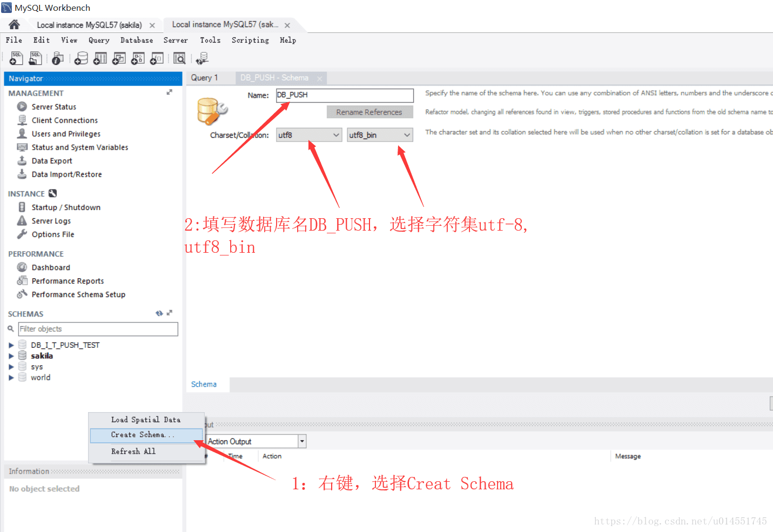Expand SCHEMAS panel maximize icon

(170, 313)
